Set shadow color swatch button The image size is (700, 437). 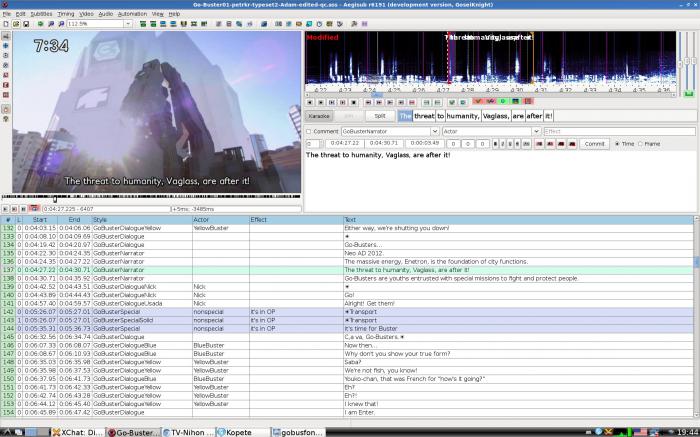[572, 144]
